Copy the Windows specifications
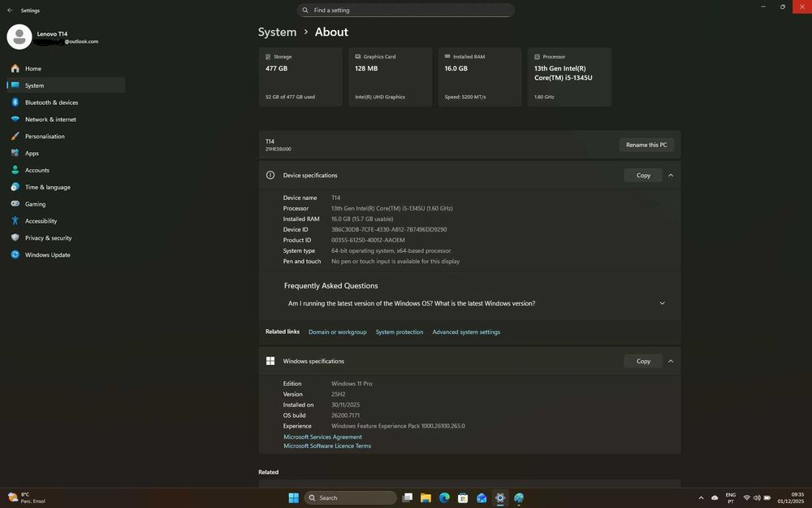This screenshot has width=812, height=508. pos(643,361)
